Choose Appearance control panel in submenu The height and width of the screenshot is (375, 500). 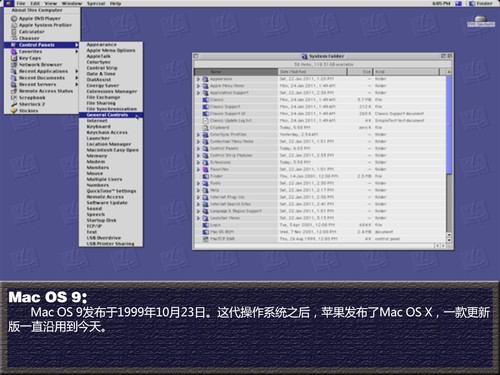pyautogui.click(x=111, y=45)
